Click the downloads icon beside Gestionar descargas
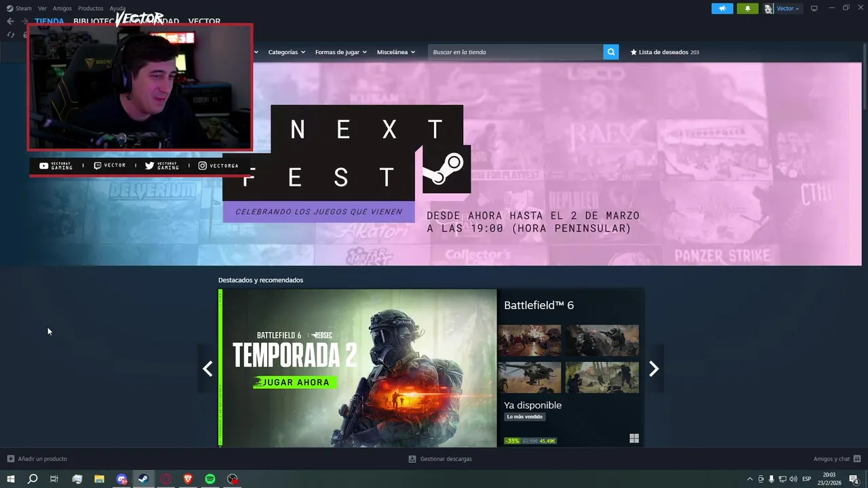 [x=412, y=459]
